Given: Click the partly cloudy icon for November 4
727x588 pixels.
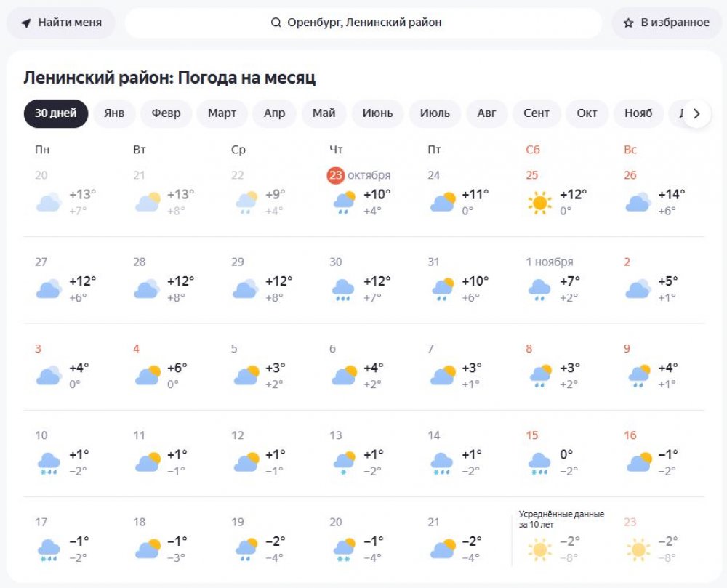Looking at the screenshot, I should click(x=147, y=376).
